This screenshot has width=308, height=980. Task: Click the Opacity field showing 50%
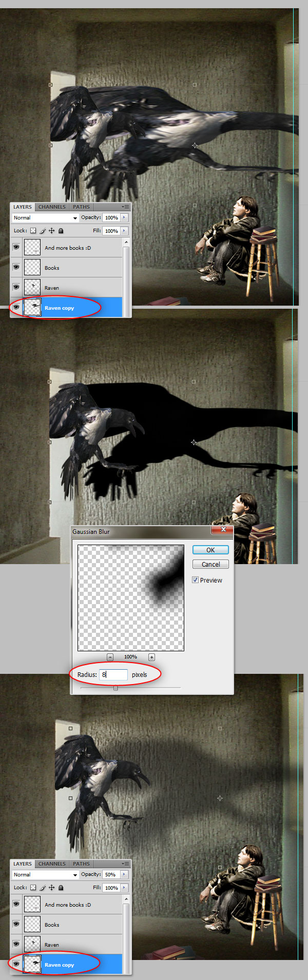(x=111, y=875)
